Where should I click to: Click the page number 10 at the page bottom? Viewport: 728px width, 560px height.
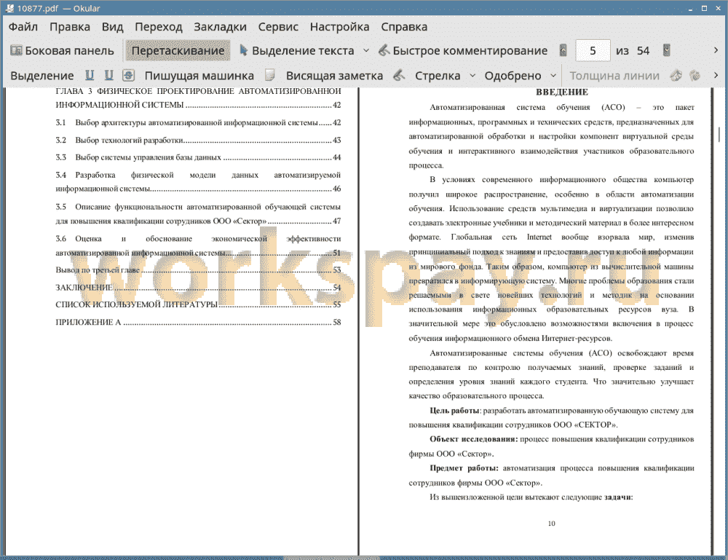pos(552,524)
